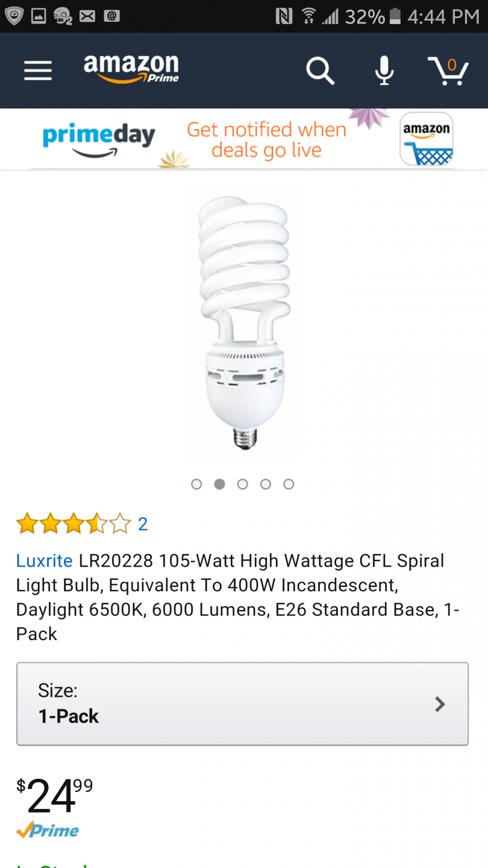Select the fifth image carousel dot

[289, 484]
